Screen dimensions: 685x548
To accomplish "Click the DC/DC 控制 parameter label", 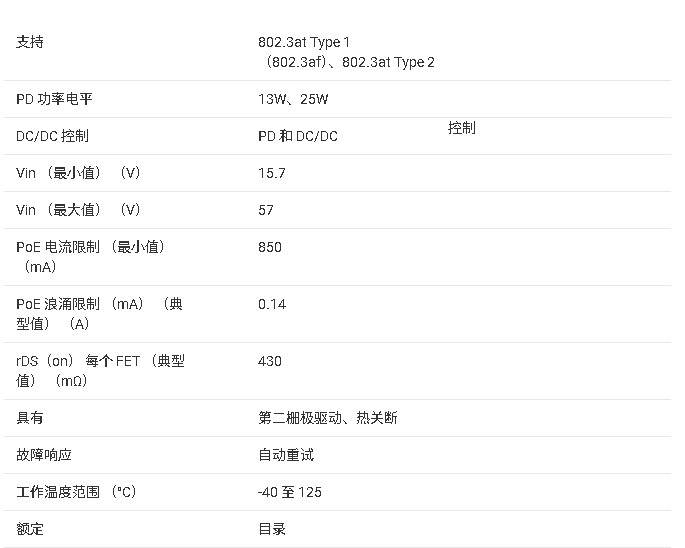I will (x=52, y=136).
